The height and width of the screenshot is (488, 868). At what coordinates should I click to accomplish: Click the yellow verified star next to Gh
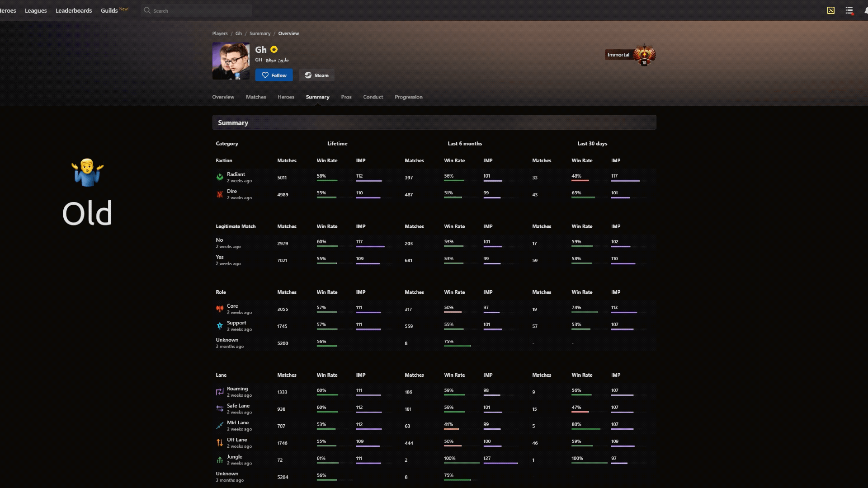(x=274, y=50)
